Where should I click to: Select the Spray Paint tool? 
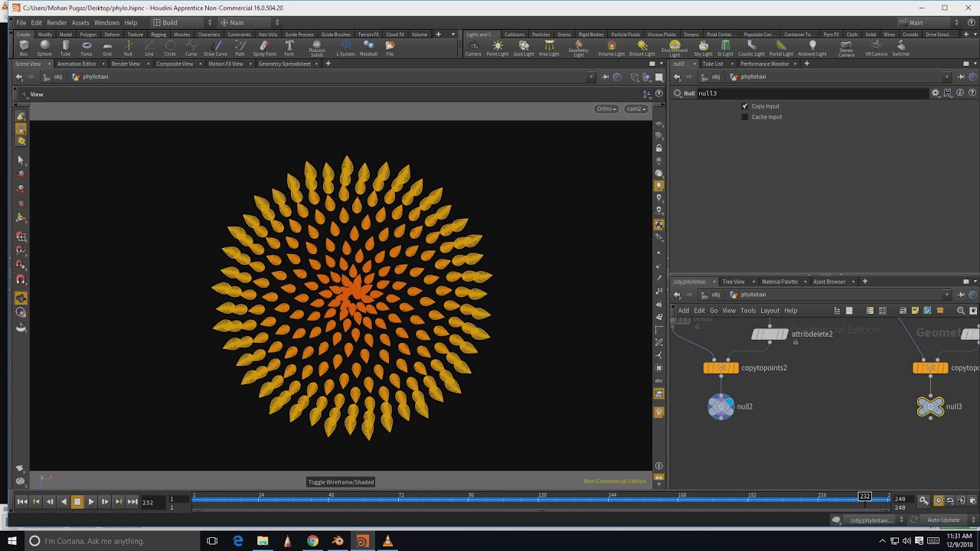coord(265,48)
